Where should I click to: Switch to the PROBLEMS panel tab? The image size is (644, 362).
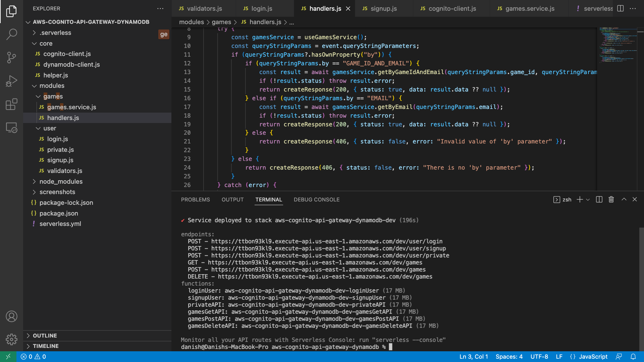click(195, 199)
